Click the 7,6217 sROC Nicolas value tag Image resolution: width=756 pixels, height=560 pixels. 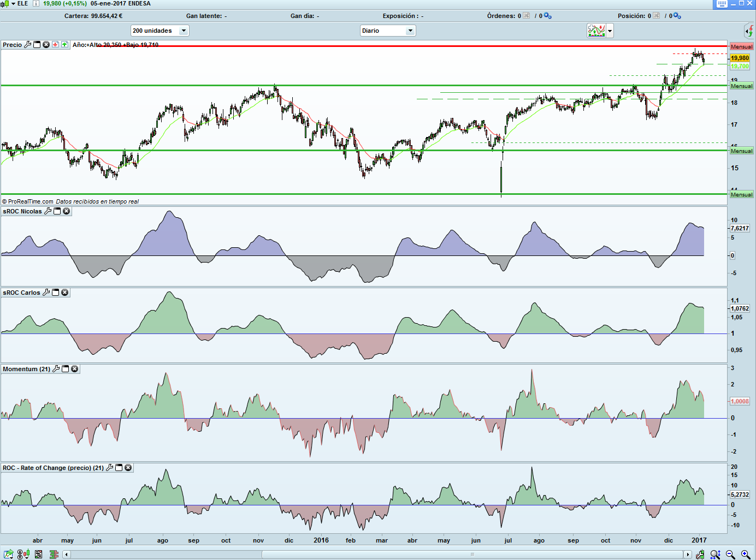click(x=740, y=228)
